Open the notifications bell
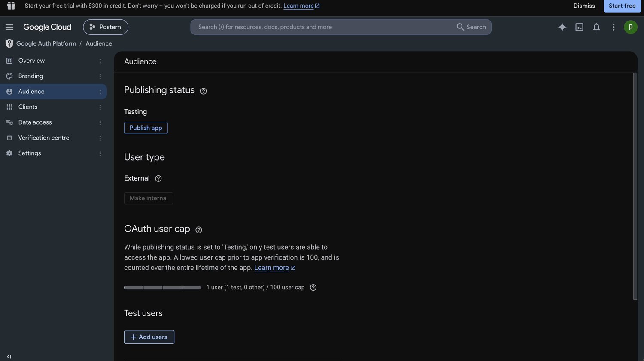The height and width of the screenshot is (361, 644). [x=596, y=27]
